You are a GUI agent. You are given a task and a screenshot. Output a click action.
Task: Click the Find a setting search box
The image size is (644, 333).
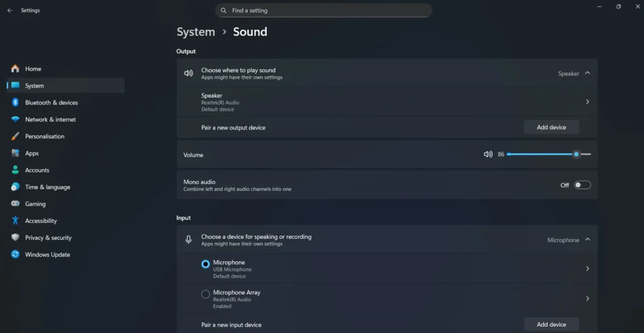pyautogui.click(x=324, y=10)
